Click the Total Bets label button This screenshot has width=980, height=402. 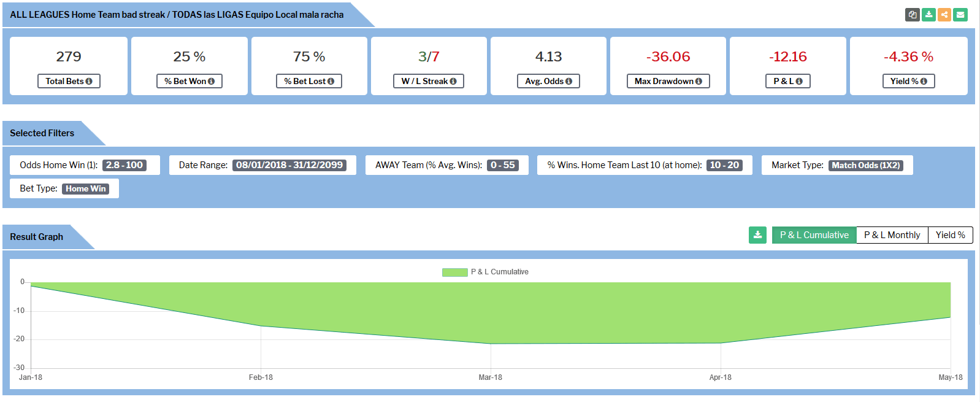click(69, 81)
